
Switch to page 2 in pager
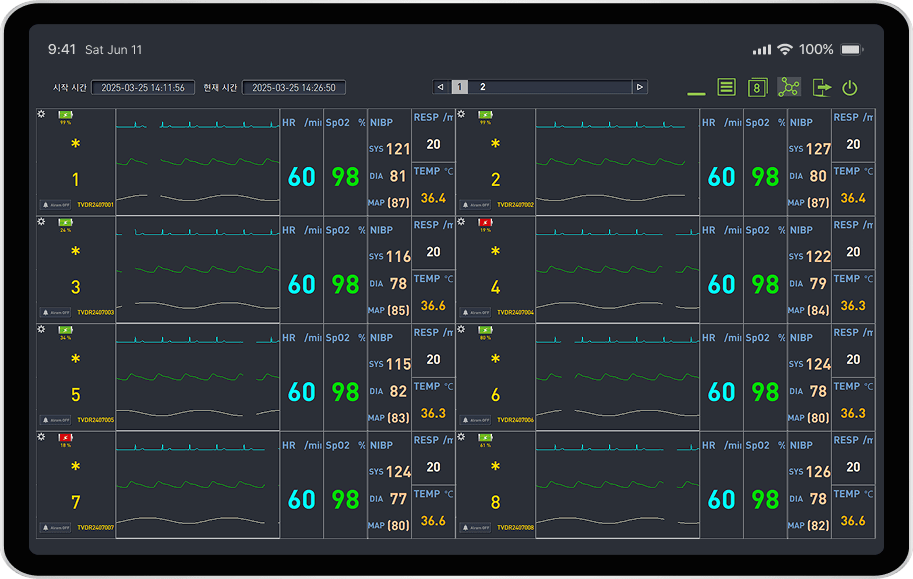(x=483, y=87)
